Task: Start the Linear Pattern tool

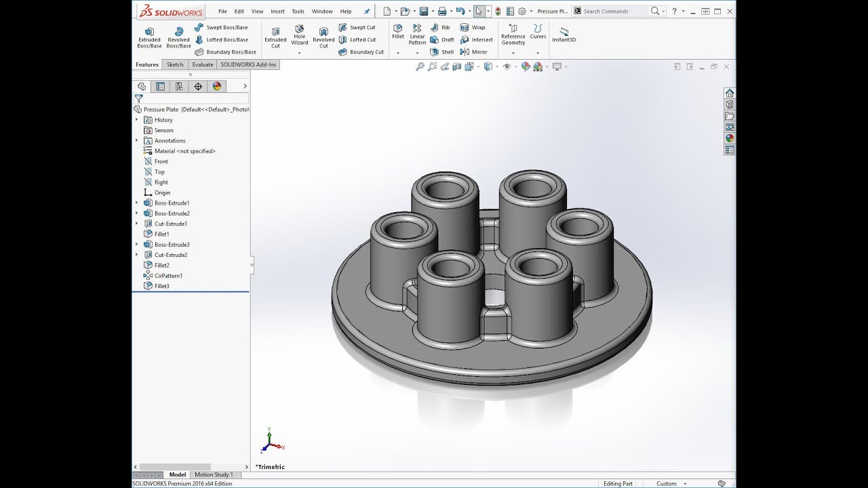Action: (417, 35)
